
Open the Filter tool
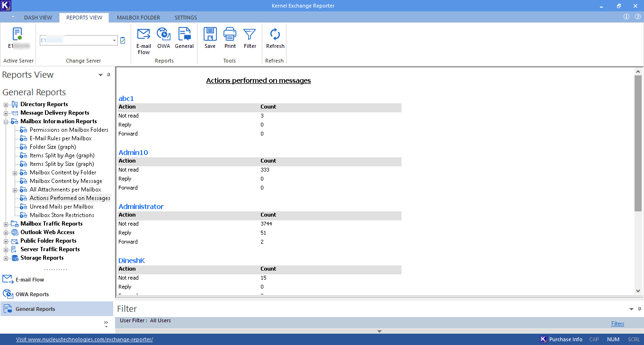click(x=250, y=38)
